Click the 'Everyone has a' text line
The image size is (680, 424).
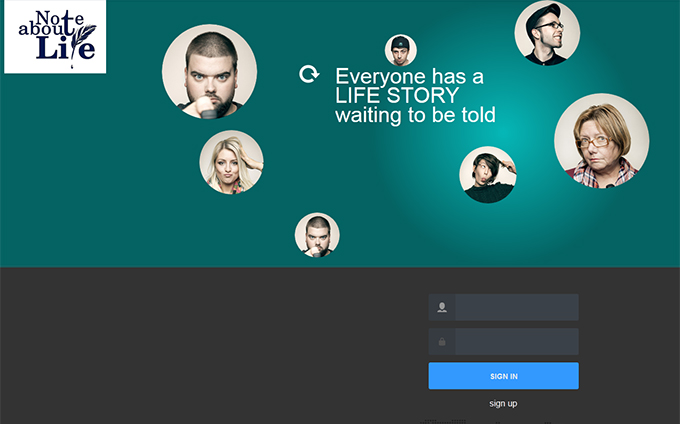(x=409, y=76)
